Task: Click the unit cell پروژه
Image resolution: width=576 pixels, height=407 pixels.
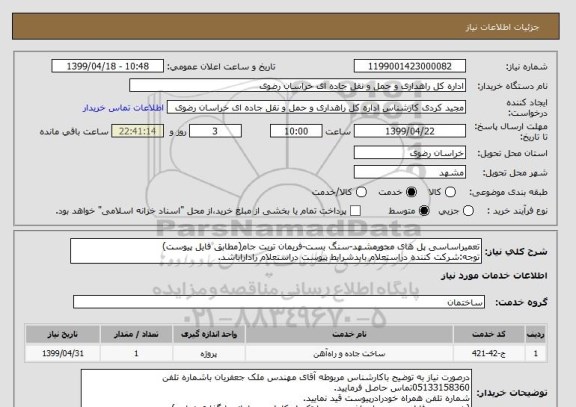Action: [209, 354]
